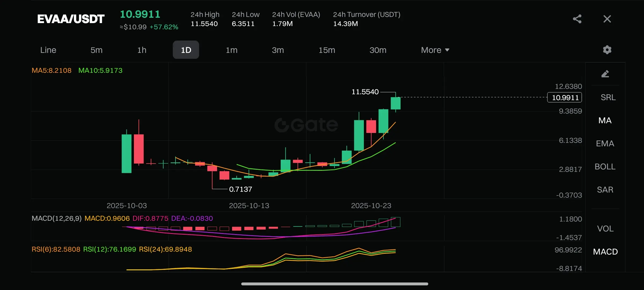Enable the EMA indicator

pos(605,143)
